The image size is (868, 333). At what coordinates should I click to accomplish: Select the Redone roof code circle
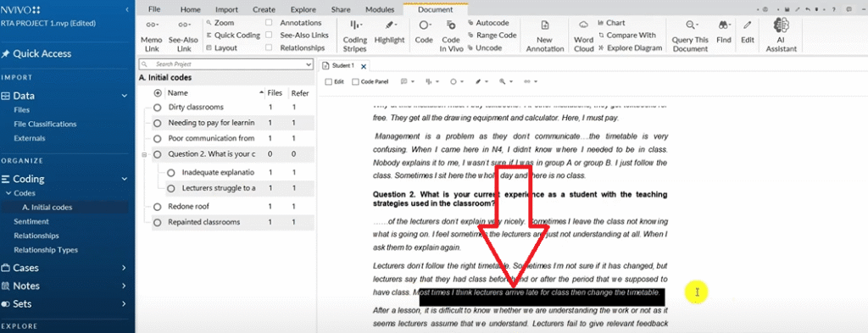point(157,207)
